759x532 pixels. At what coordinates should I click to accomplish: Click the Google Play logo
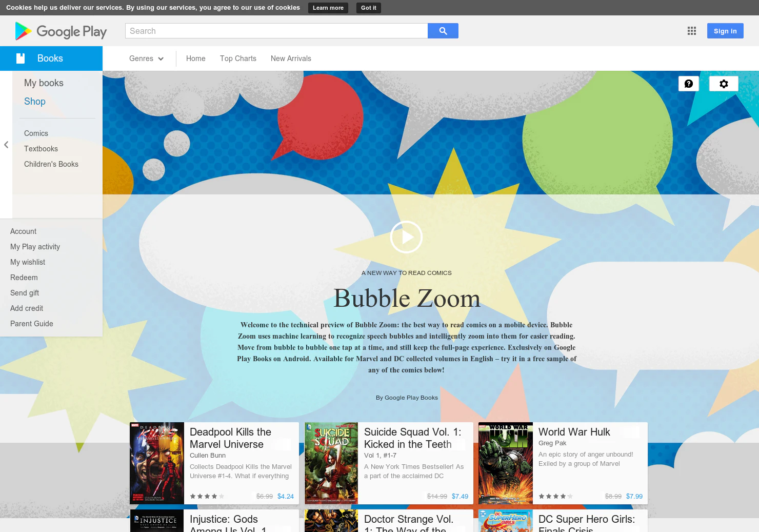61,31
